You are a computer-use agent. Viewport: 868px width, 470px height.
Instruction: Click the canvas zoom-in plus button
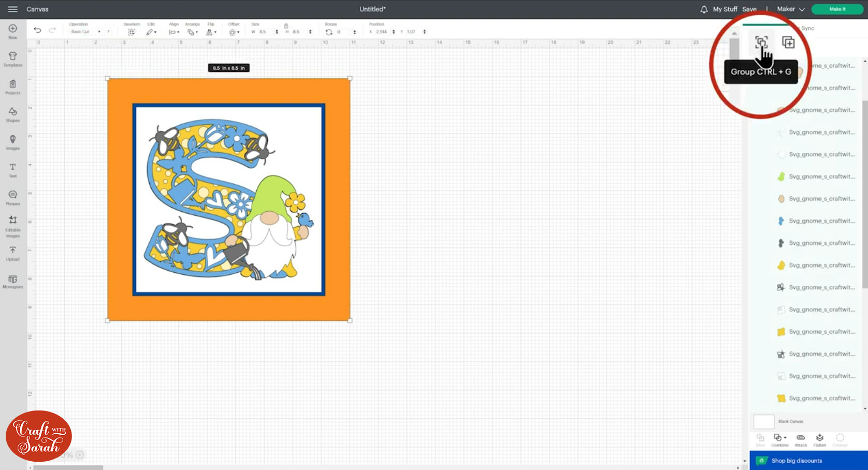(x=80, y=455)
